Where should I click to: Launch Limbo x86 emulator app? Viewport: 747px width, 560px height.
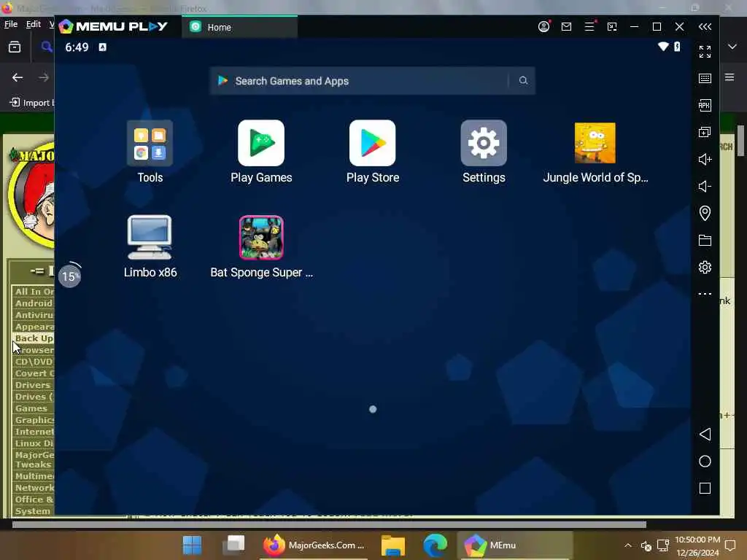150,246
